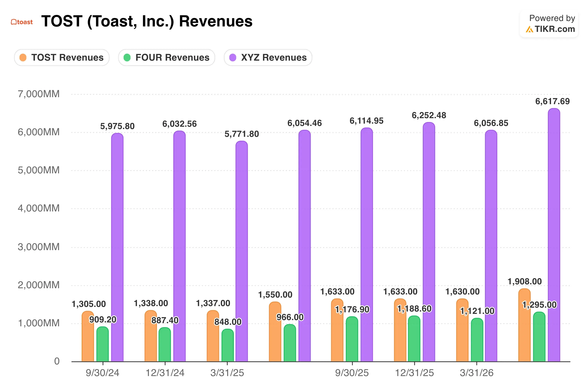Click the data label '6,617.69'
This screenshot has width=588, height=392.
tap(552, 101)
